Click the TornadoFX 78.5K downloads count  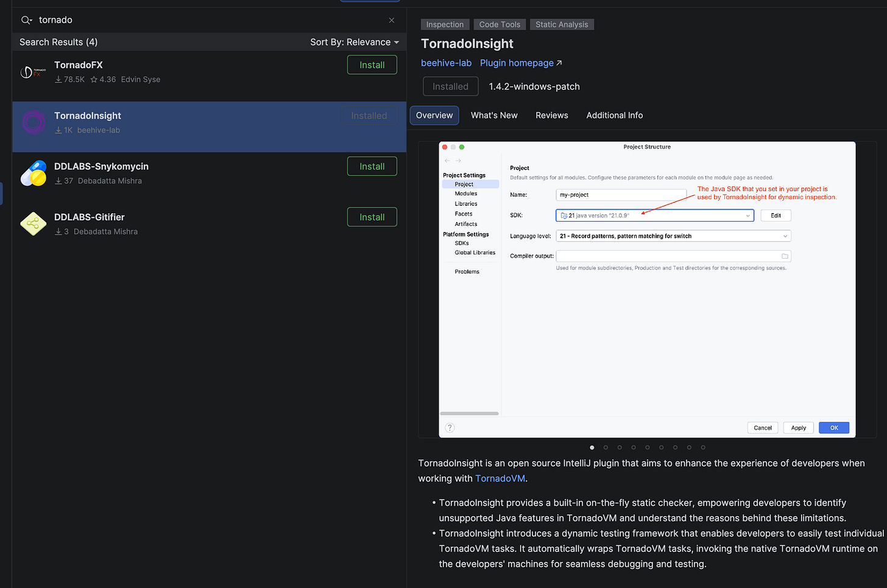pyautogui.click(x=70, y=80)
